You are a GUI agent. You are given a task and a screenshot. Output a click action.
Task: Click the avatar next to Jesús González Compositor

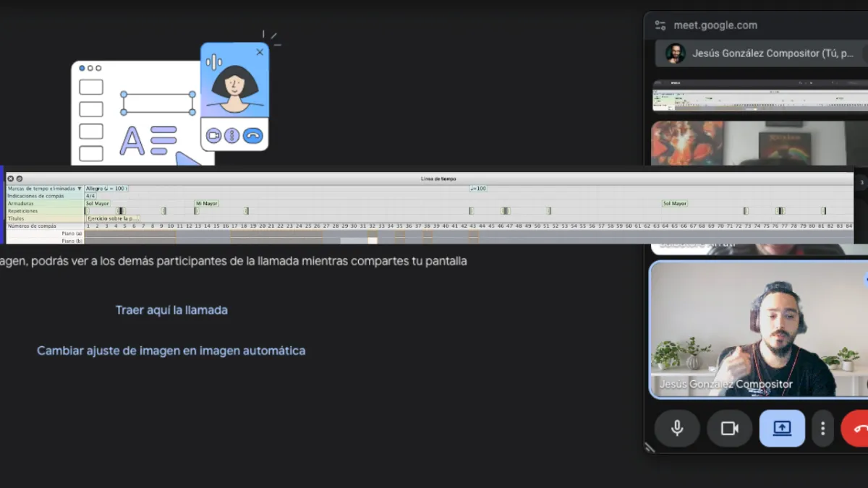coord(676,53)
